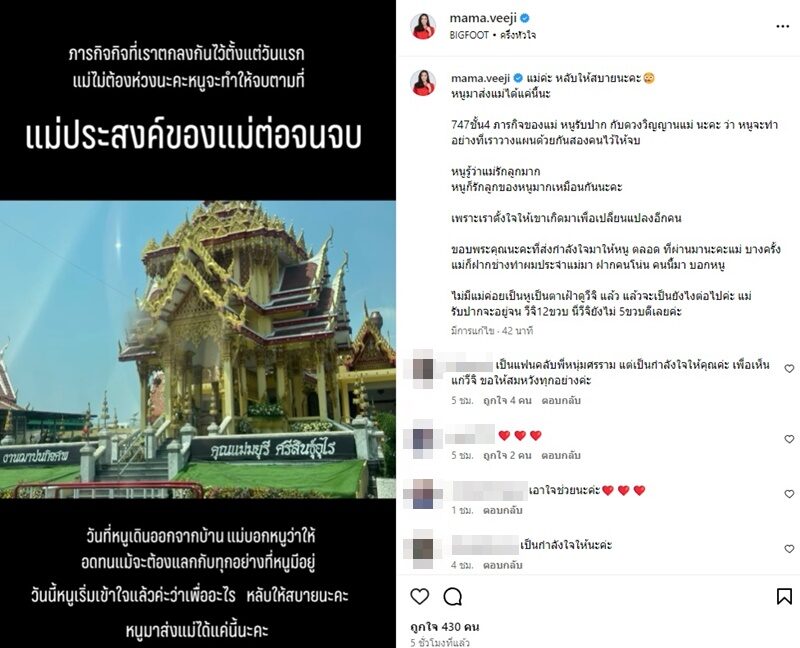Viewport: 800px width, 648px height.
Task: Open comments with the speech bubble icon
Action: click(453, 596)
